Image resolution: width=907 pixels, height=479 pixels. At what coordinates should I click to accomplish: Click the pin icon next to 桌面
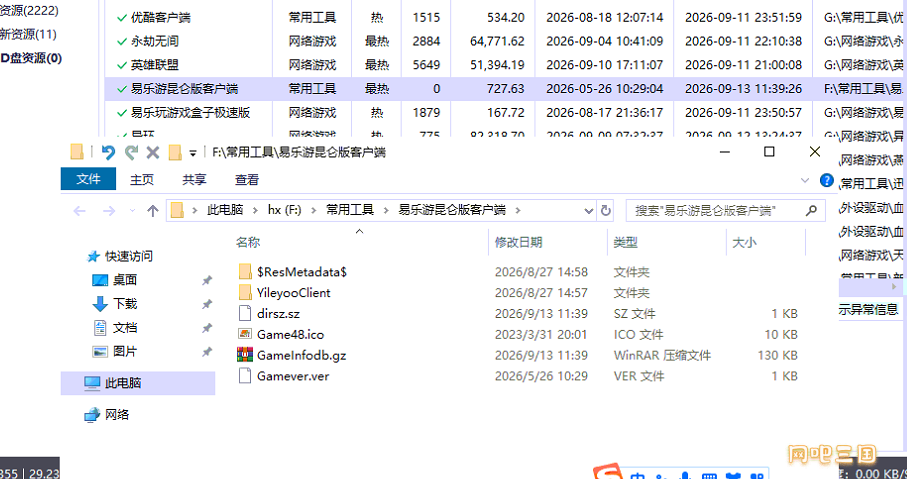[x=206, y=281]
